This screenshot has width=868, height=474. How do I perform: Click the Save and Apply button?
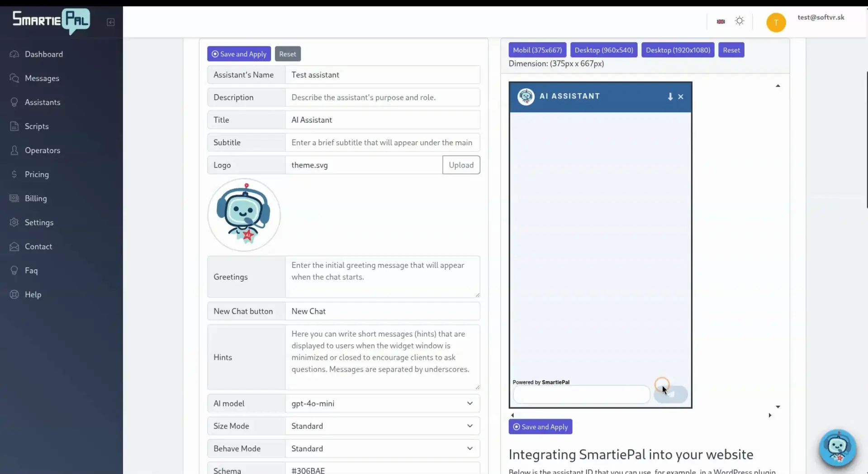pos(239,53)
